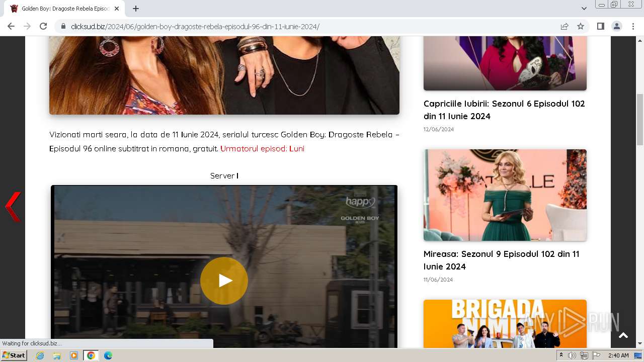Click the date 12/06/2024
This screenshot has width=644, height=362.
(x=439, y=129)
